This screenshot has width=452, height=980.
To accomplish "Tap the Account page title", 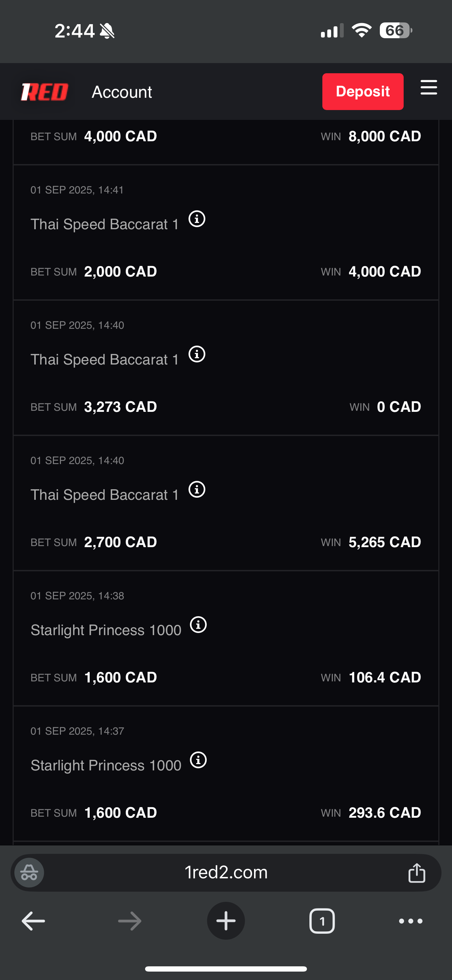I will [122, 92].
